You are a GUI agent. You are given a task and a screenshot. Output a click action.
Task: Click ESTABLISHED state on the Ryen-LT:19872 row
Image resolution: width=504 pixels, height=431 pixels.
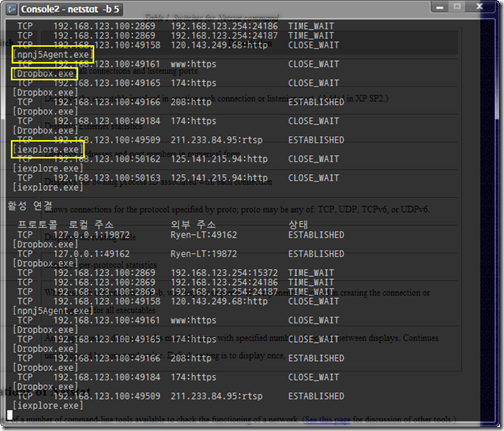316,254
